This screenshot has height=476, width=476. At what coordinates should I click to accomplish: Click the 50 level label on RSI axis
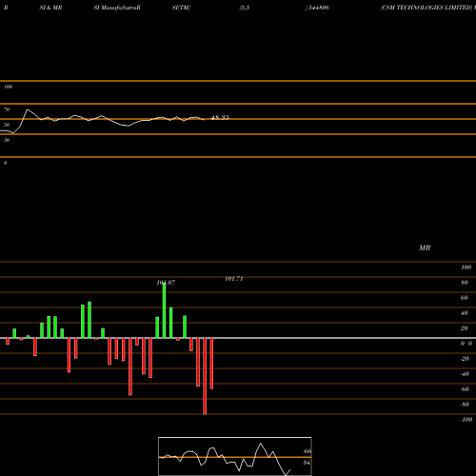point(7,125)
